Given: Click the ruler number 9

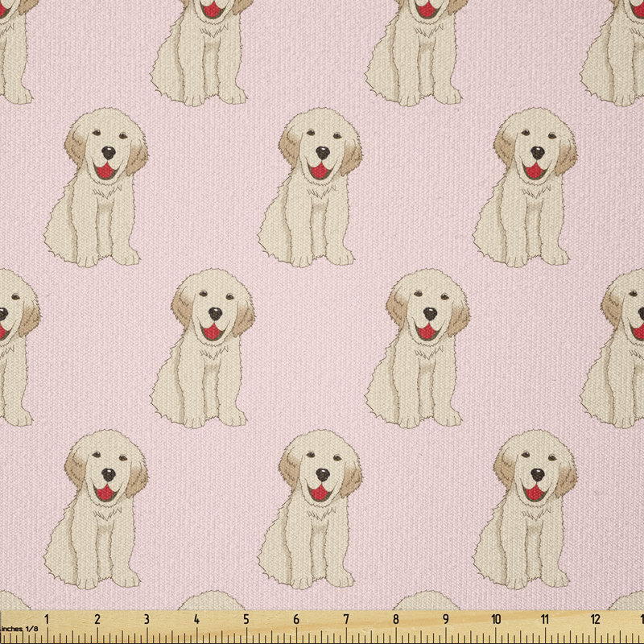Looking at the screenshot, I should coord(446,619).
